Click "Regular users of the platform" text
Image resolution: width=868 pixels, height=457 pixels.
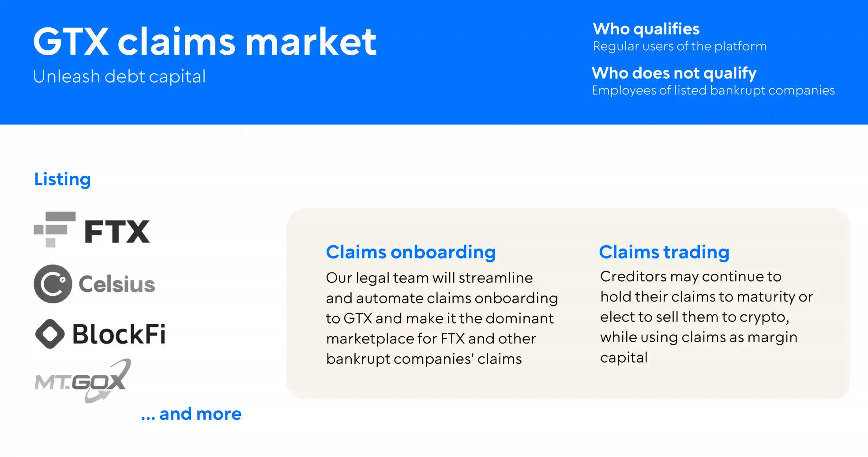coord(680,46)
